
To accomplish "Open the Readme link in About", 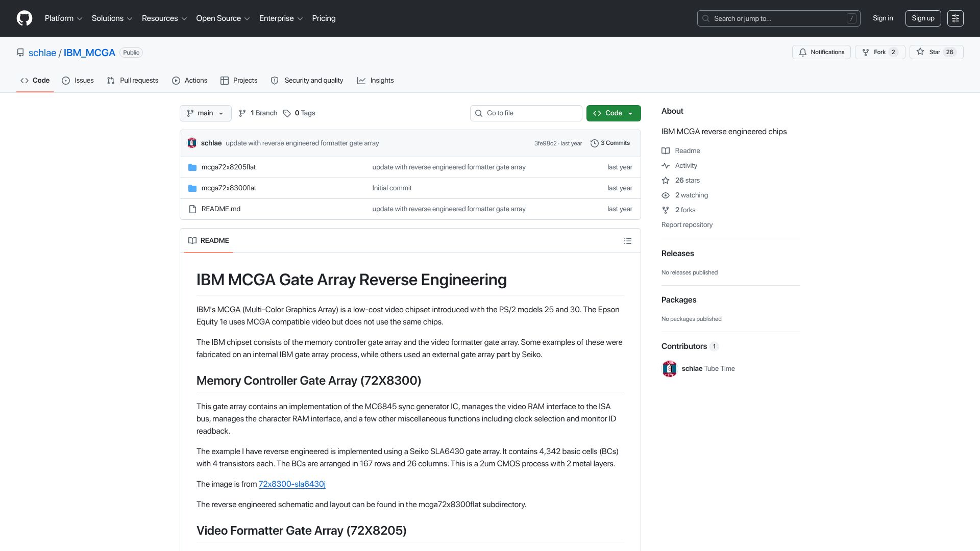I will click(687, 151).
